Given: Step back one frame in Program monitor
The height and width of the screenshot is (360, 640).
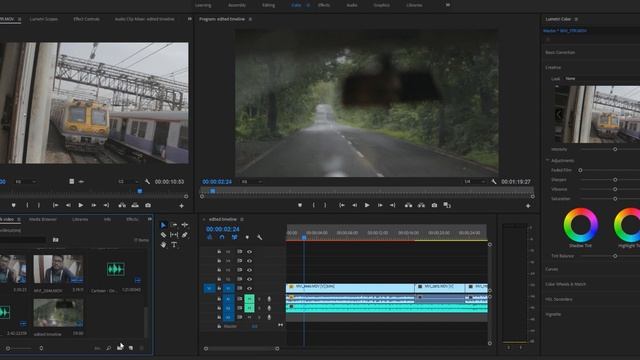Looking at the screenshot, I should click(x=354, y=205).
